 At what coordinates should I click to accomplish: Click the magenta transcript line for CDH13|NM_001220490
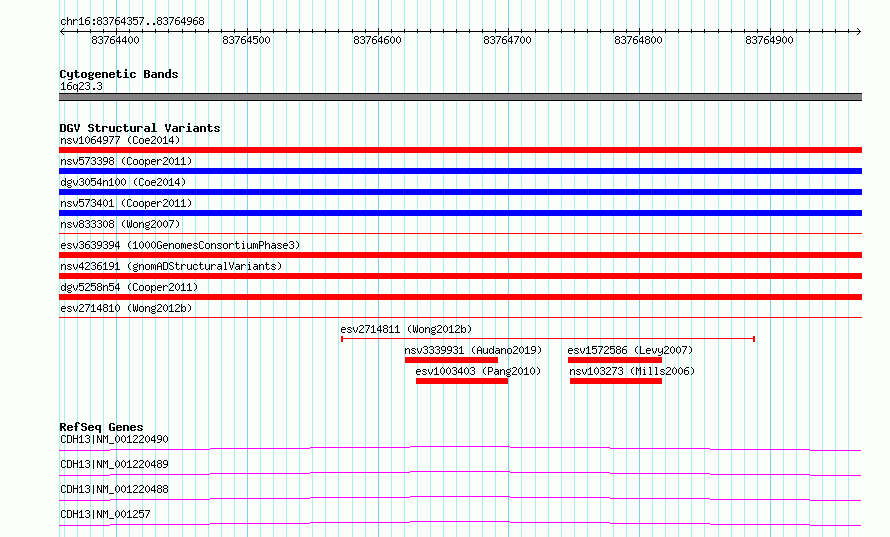coord(460,448)
